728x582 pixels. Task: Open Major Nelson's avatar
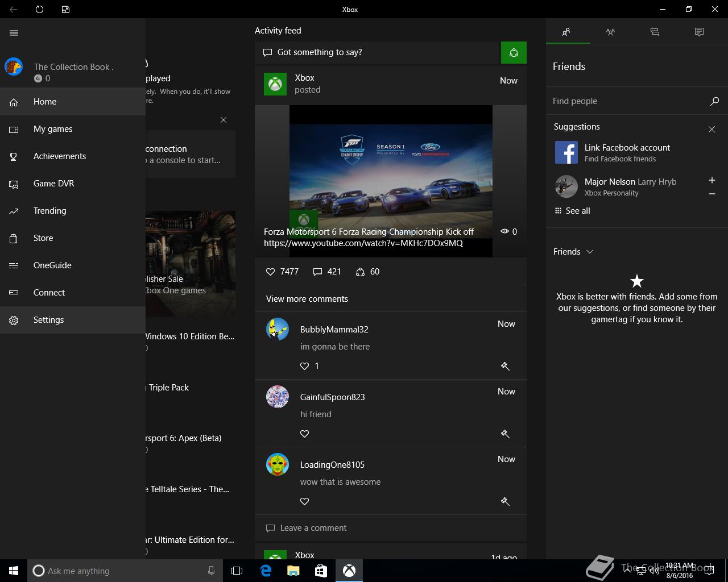(x=566, y=186)
